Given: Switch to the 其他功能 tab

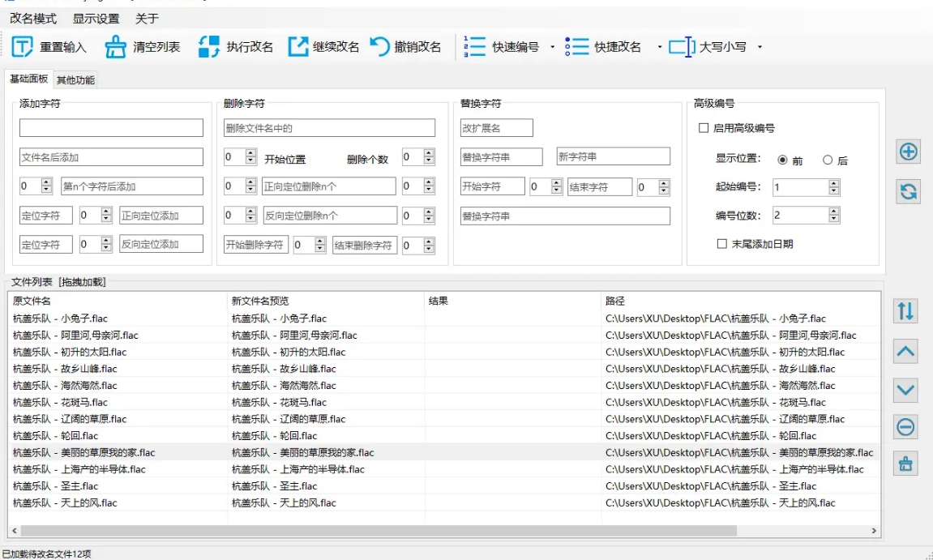Looking at the screenshot, I should [x=75, y=79].
